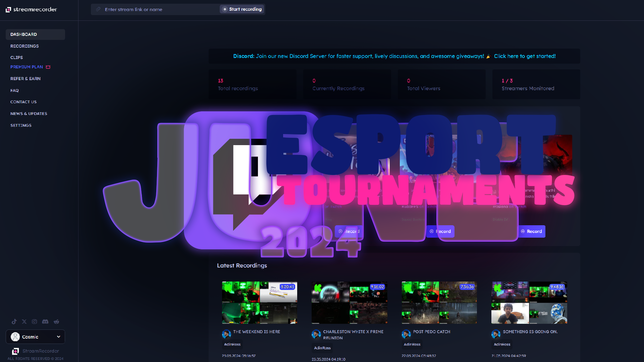
Task: Open X (Twitter) social icon
Action: click(24, 321)
